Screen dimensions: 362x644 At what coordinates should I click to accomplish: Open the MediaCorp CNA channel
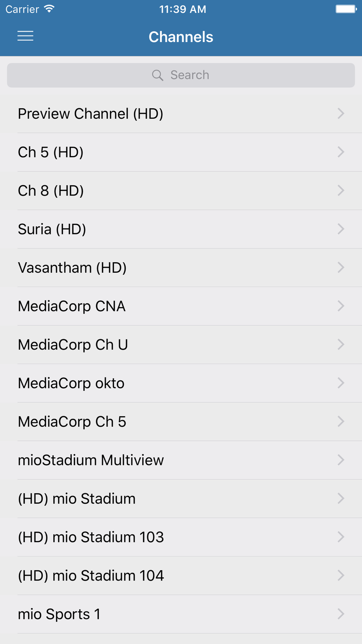(x=72, y=306)
